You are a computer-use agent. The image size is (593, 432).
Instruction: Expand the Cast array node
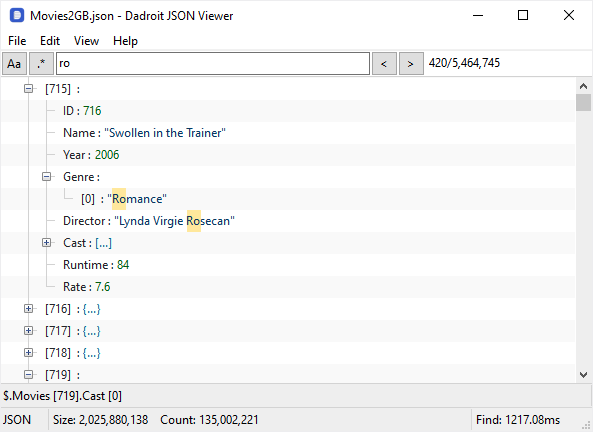[47, 243]
